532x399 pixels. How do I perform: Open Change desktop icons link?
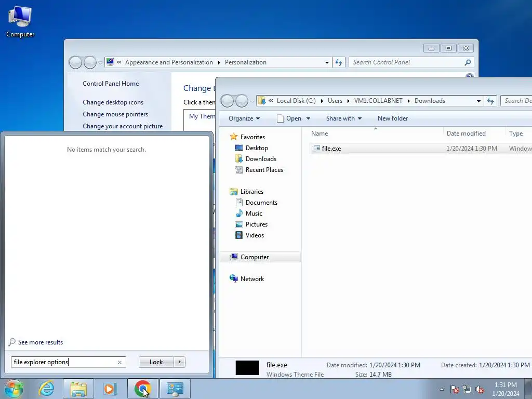113,102
